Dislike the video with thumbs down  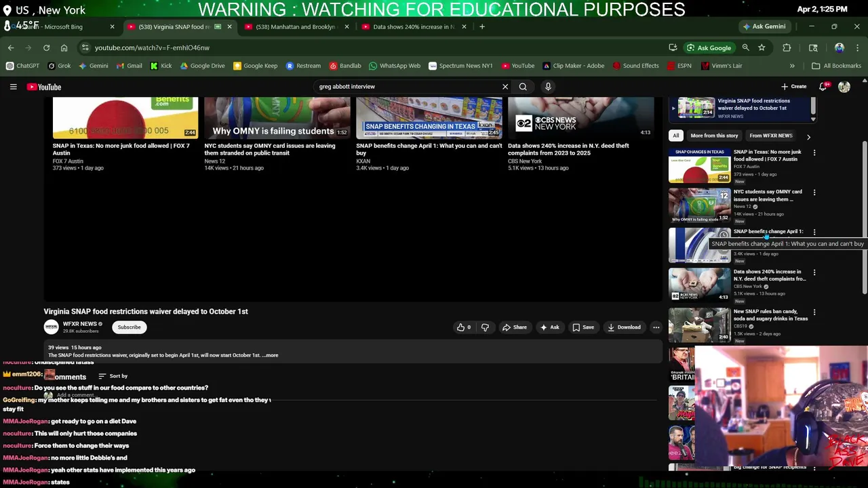(485, 327)
